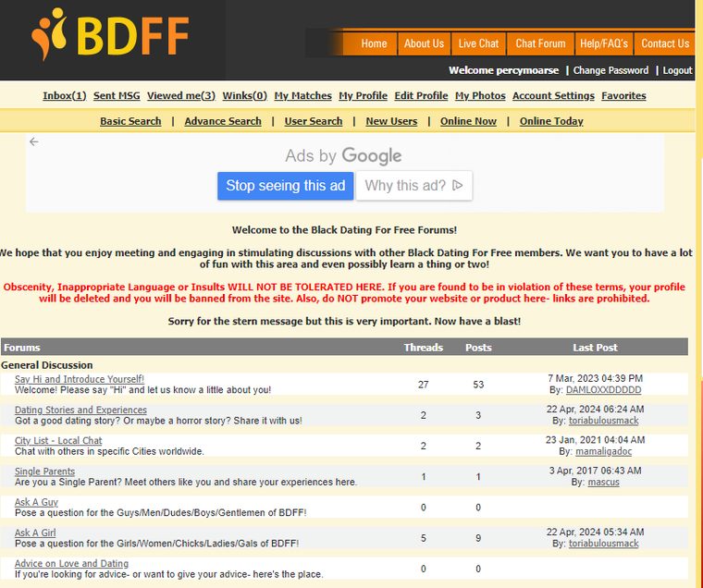Click Stop seeing this ad button
This screenshot has height=588, width=703.
(286, 186)
